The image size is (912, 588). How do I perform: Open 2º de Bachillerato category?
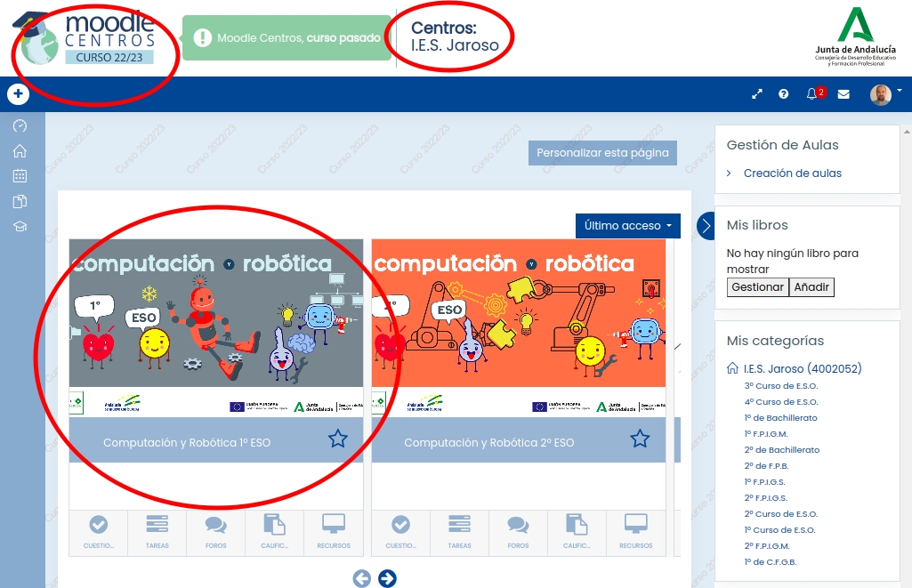(782, 449)
